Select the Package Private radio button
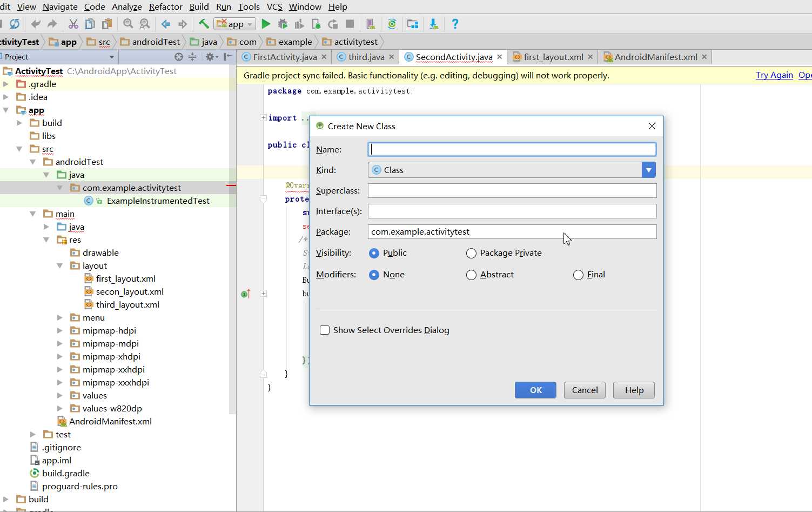 pos(471,253)
